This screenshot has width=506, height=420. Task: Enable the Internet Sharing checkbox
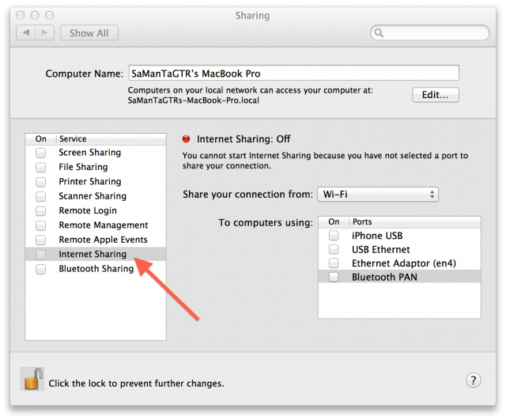click(40, 255)
